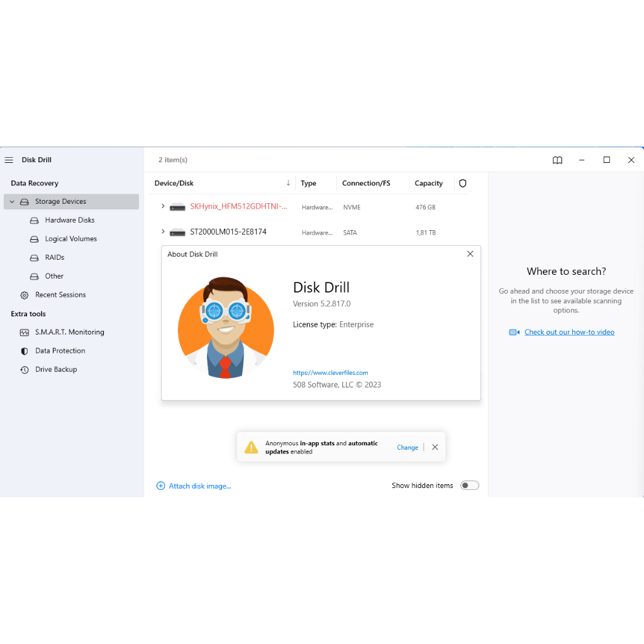Select Hardware Disks in sidebar
644x644 pixels.
point(70,220)
